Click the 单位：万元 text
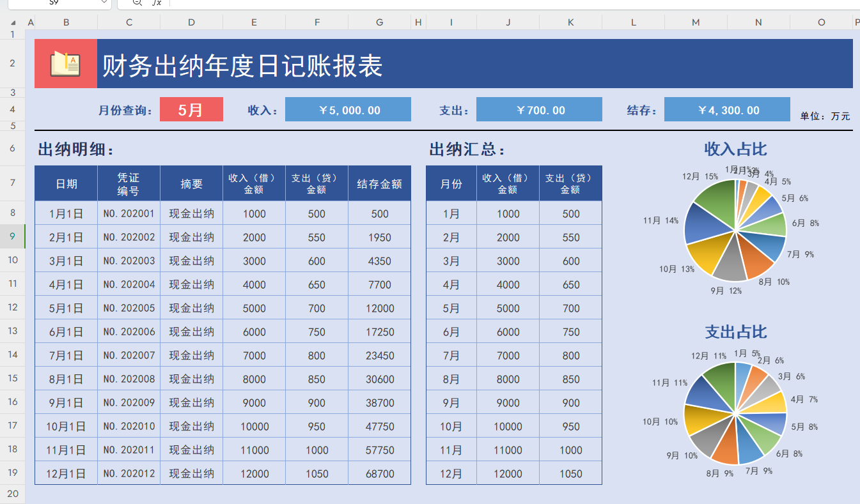 point(825,116)
